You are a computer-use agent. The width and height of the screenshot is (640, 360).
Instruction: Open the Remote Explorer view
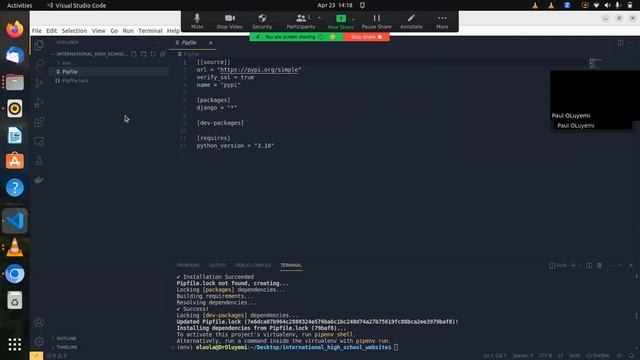(39, 141)
